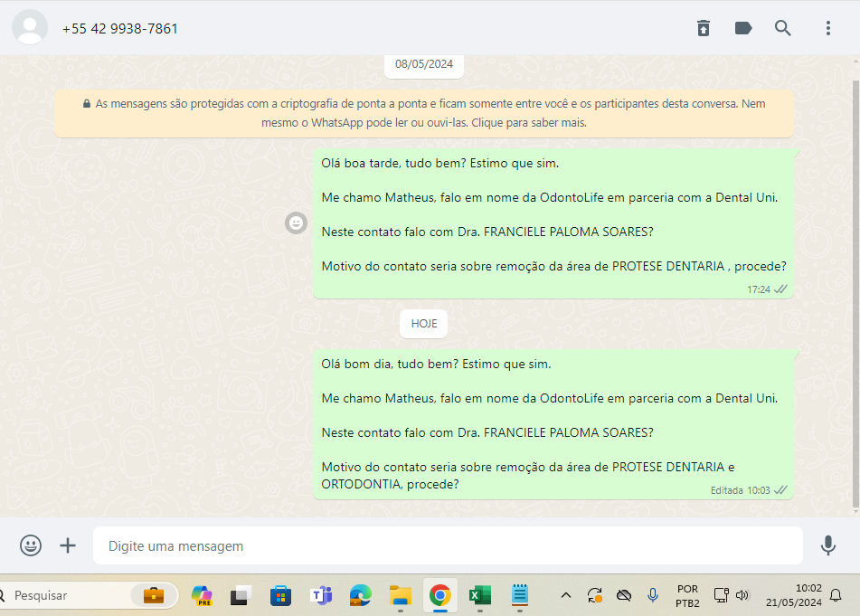This screenshot has width=860, height=616.
Task: Open Task View icon on taskbar
Action: (x=241, y=595)
